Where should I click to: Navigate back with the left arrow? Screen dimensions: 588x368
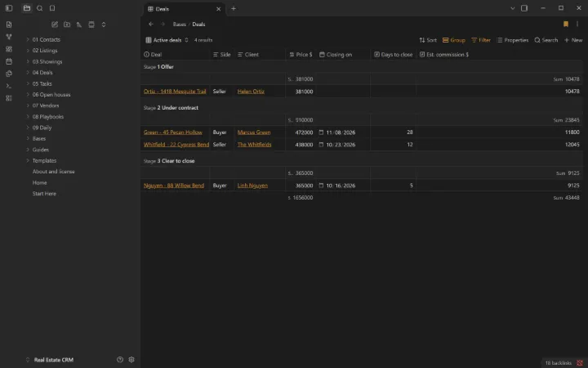[x=151, y=24]
